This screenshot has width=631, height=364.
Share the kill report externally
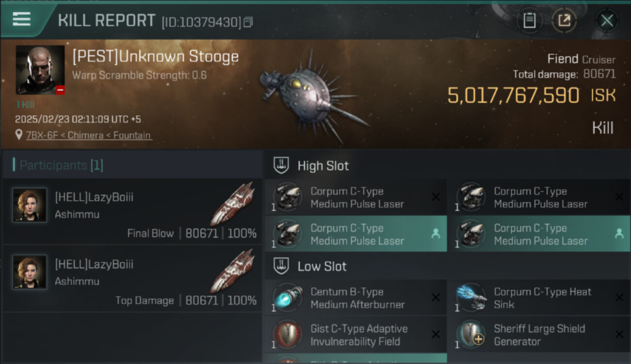(x=564, y=20)
